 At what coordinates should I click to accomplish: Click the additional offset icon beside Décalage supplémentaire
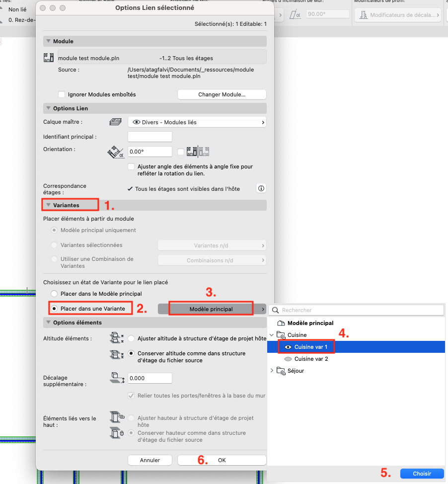coord(117,378)
